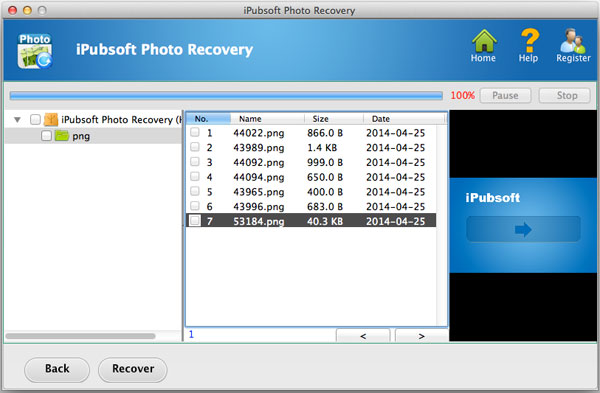Go to previous page arrow button
Viewport: 600px width, 393px height.
(x=363, y=336)
